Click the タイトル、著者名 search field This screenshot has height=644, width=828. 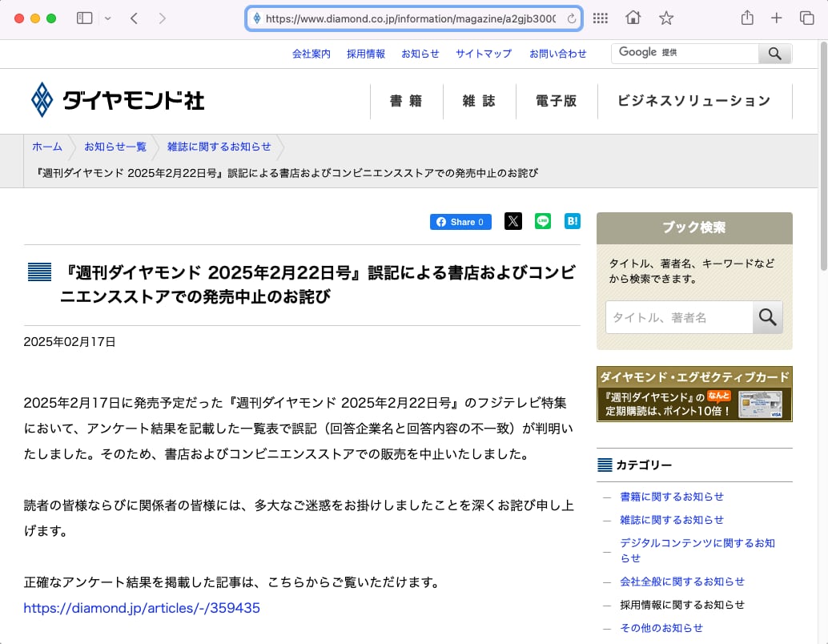click(x=679, y=318)
